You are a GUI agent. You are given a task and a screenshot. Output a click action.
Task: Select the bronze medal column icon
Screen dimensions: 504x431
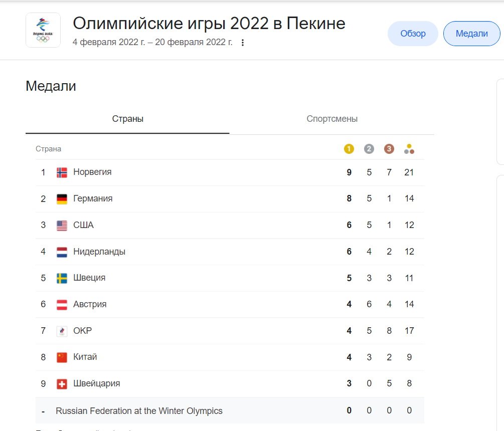(389, 148)
